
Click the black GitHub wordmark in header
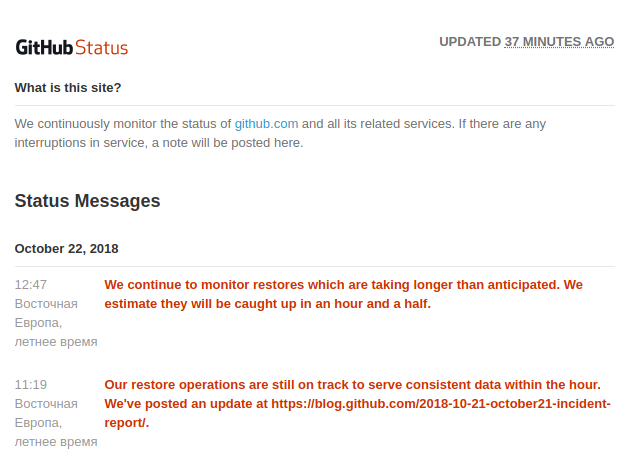pos(43,47)
